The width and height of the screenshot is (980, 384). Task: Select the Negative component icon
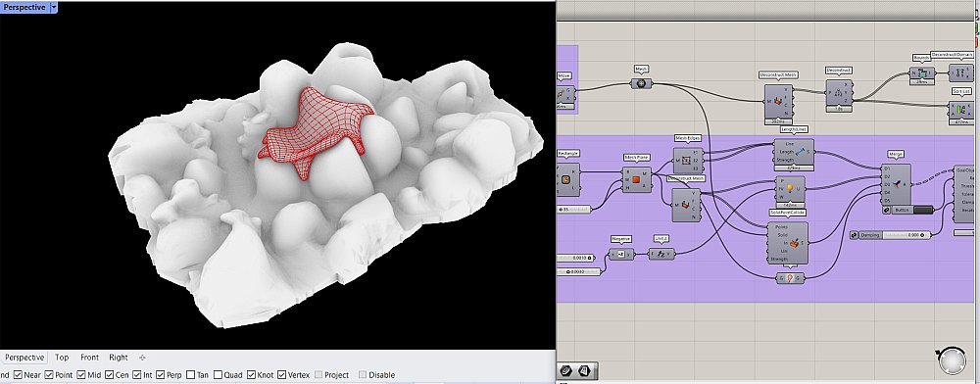[x=620, y=254]
